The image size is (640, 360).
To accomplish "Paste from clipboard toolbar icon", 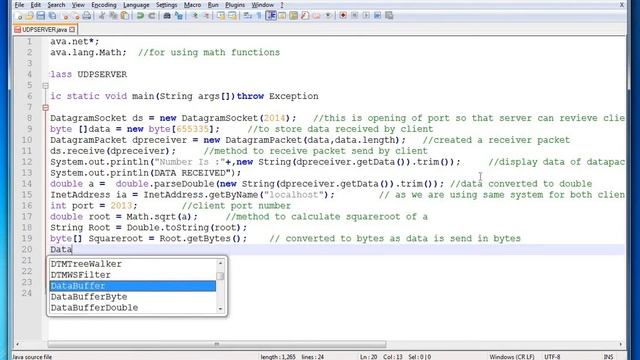I will pos(125,16).
